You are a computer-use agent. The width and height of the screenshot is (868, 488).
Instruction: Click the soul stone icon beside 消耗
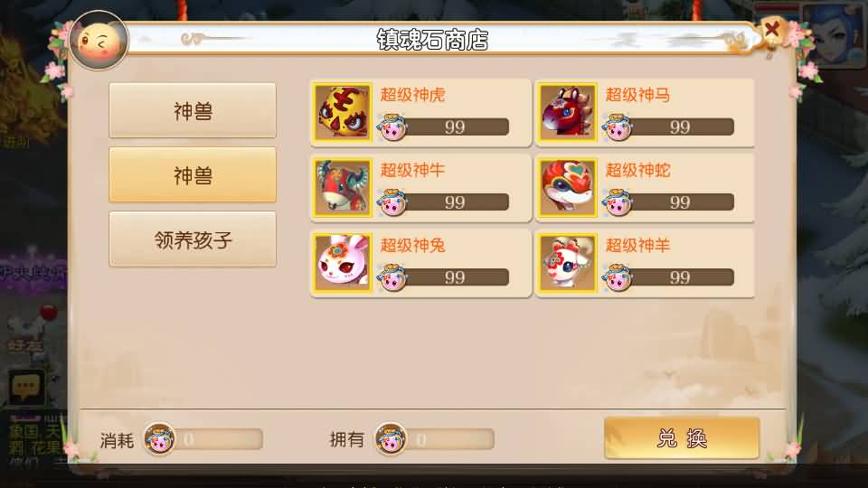[159, 439]
